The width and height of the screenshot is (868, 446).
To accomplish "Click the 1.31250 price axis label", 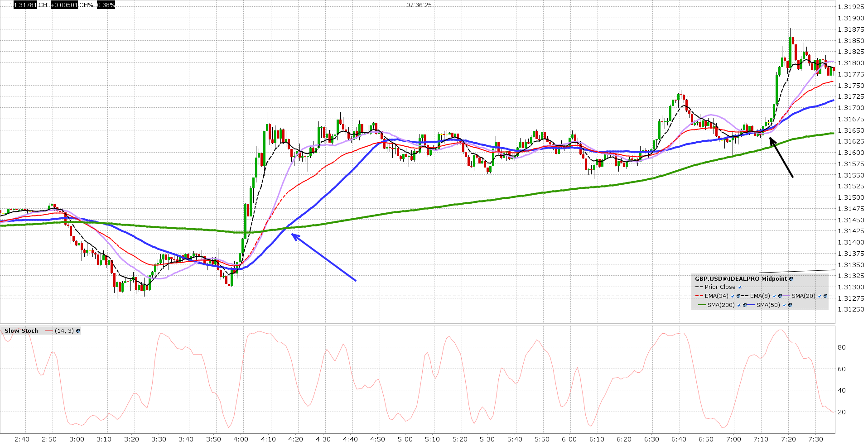I will pos(851,309).
